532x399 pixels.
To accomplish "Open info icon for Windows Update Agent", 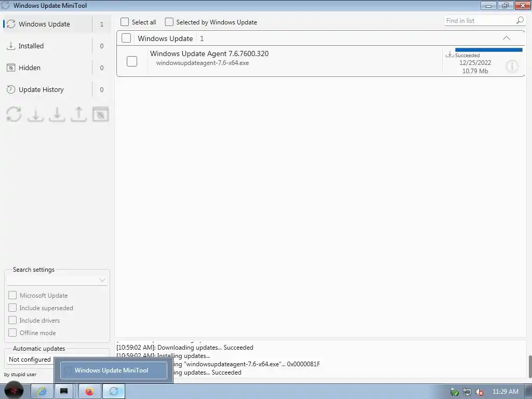I will tap(512, 66).
